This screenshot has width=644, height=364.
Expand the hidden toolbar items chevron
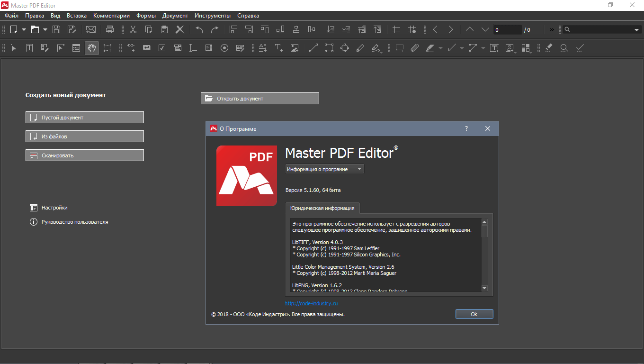coord(552,29)
